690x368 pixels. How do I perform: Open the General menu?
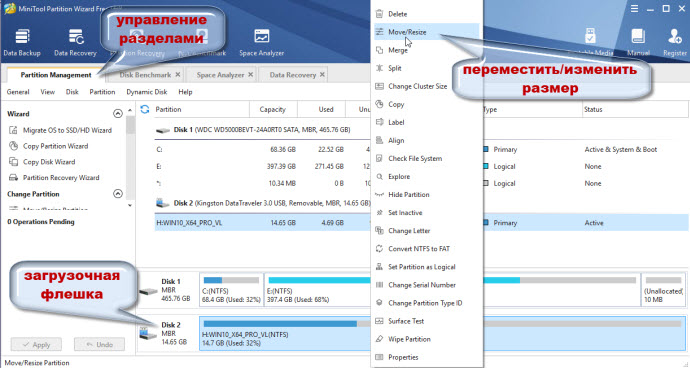point(18,92)
